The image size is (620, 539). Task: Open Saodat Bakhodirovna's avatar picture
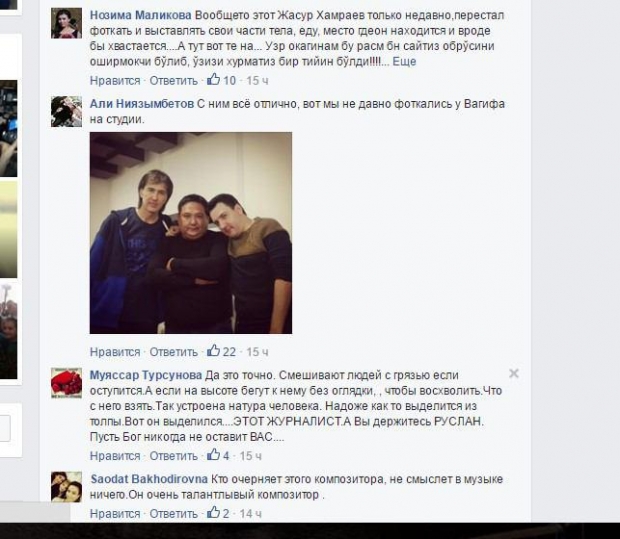pos(66,487)
